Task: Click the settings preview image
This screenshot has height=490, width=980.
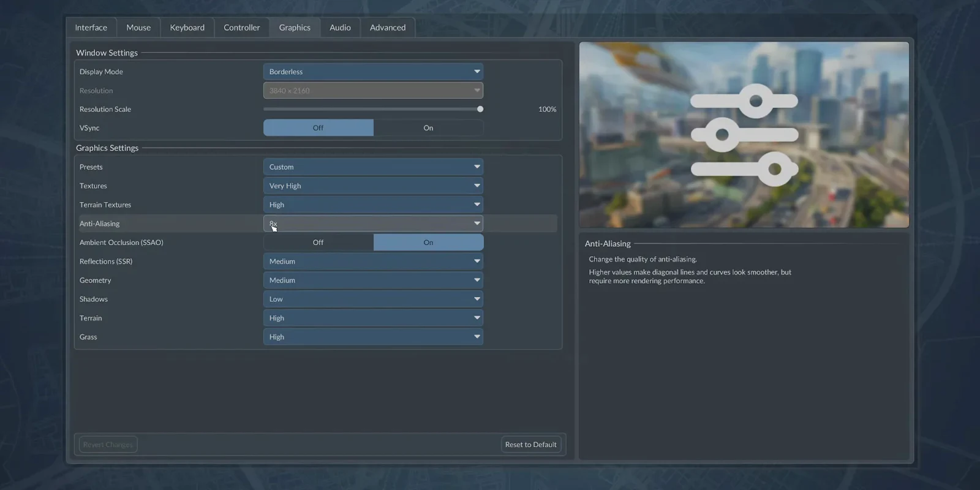Action: point(744,135)
